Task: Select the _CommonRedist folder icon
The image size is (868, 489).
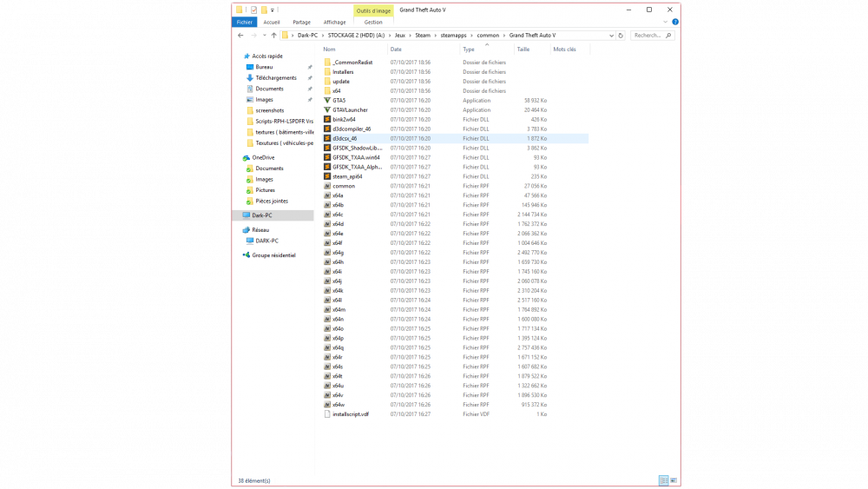Action: 327,63
